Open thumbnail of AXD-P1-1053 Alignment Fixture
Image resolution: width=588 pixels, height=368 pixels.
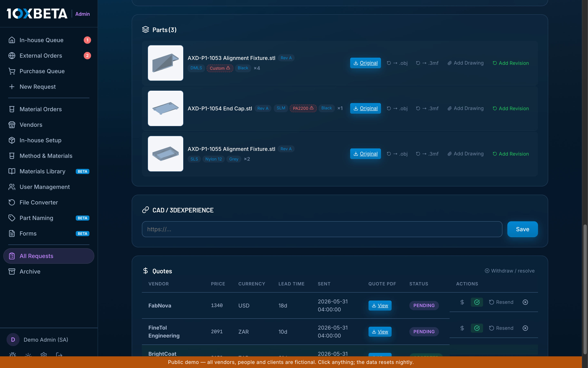(165, 63)
